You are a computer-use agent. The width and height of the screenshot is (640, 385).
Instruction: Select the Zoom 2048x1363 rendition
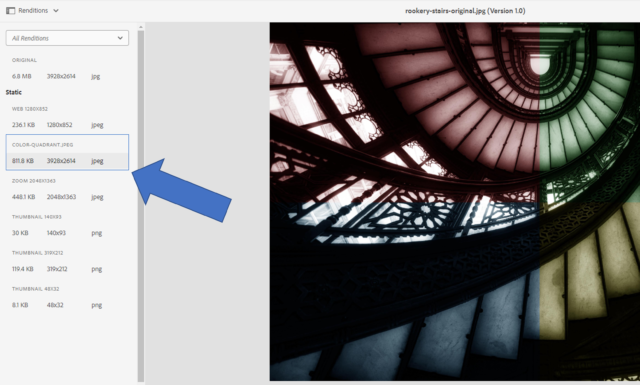tap(67, 189)
